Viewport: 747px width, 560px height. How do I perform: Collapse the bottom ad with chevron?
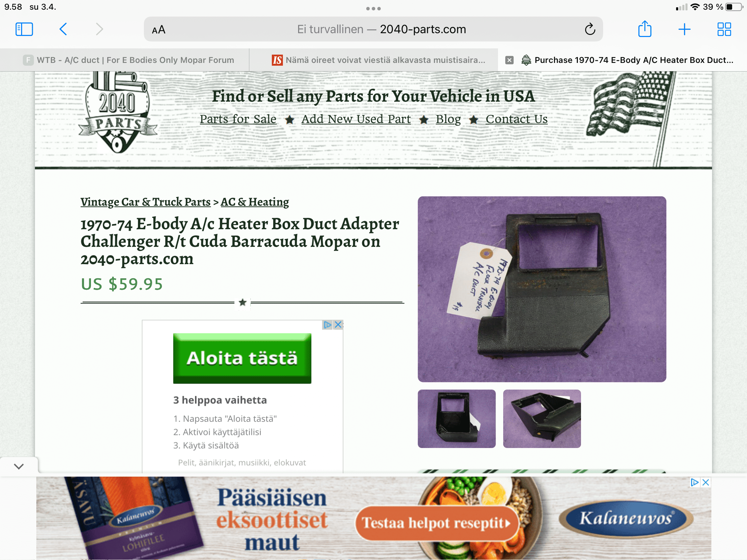tap(19, 466)
